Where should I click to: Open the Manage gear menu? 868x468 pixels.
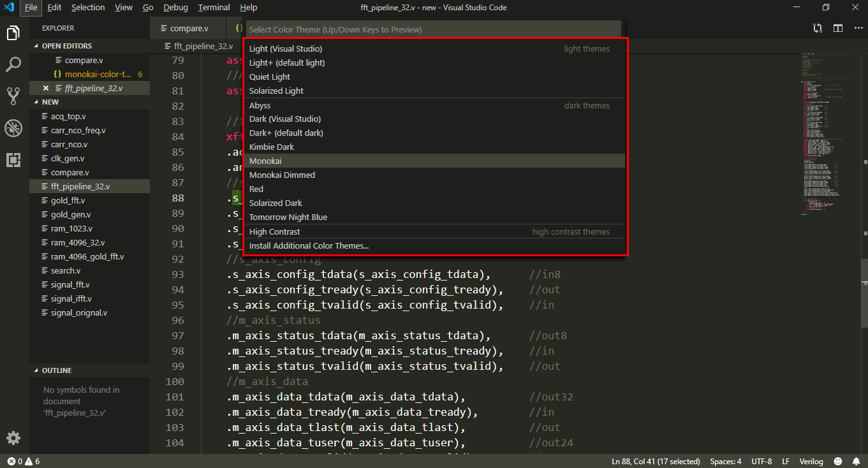[13, 438]
